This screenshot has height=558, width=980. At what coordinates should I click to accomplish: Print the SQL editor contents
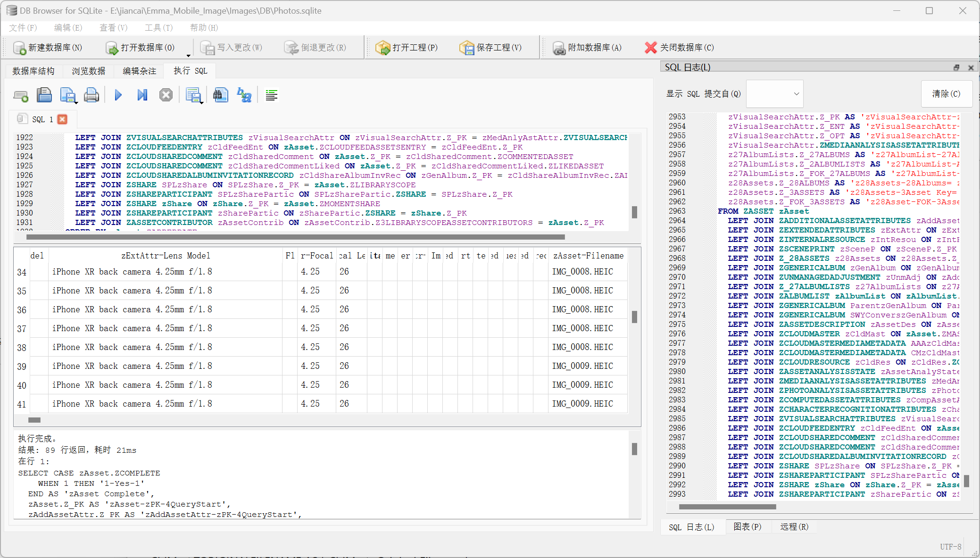point(91,95)
